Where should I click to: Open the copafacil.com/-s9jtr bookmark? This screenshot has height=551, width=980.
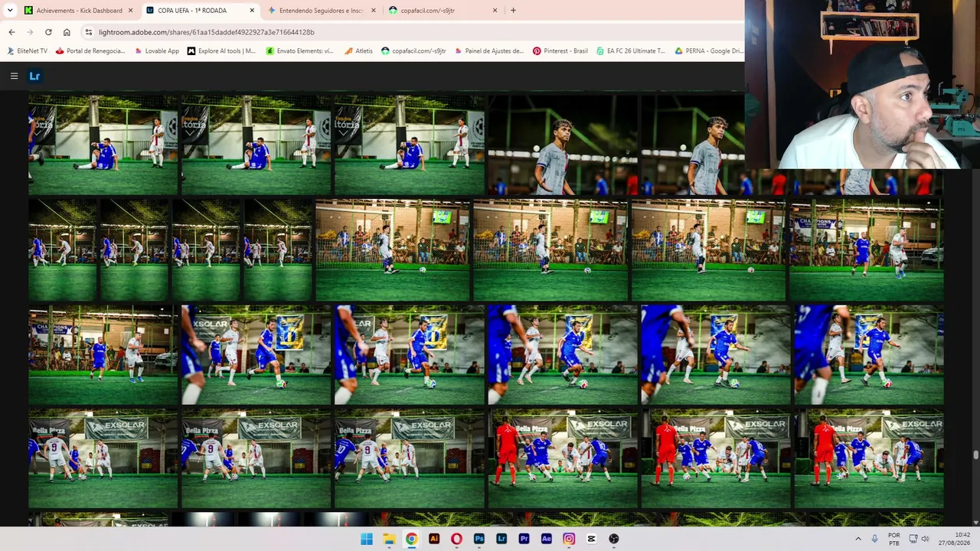coord(413,51)
